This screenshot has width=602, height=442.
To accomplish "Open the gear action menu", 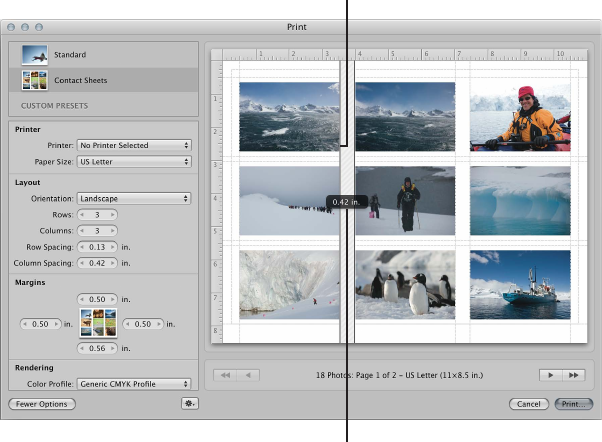I will (189, 404).
